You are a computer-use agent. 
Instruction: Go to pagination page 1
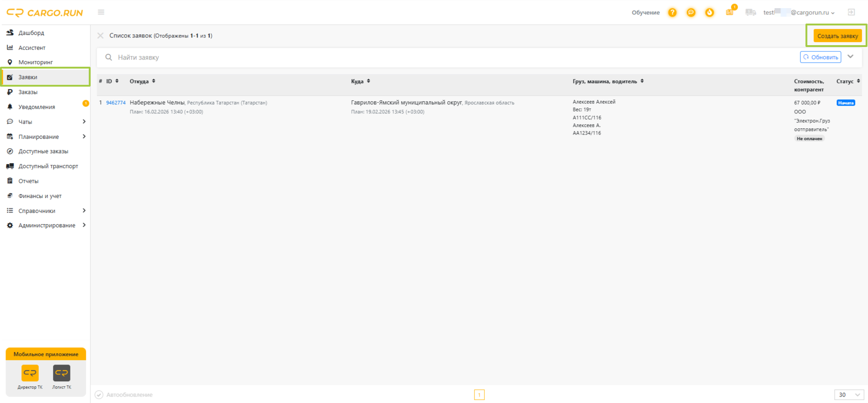click(x=479, y=395)
